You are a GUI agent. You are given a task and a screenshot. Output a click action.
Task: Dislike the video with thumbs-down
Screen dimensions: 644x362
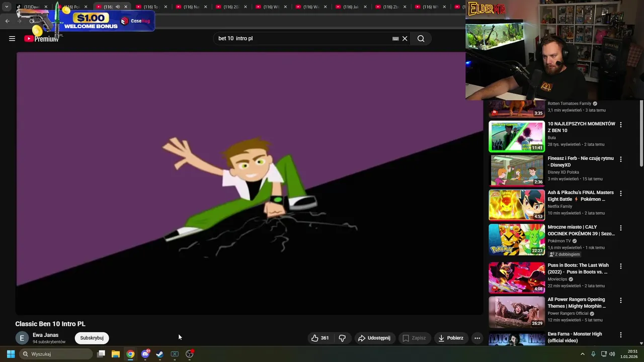pos(342,338)
